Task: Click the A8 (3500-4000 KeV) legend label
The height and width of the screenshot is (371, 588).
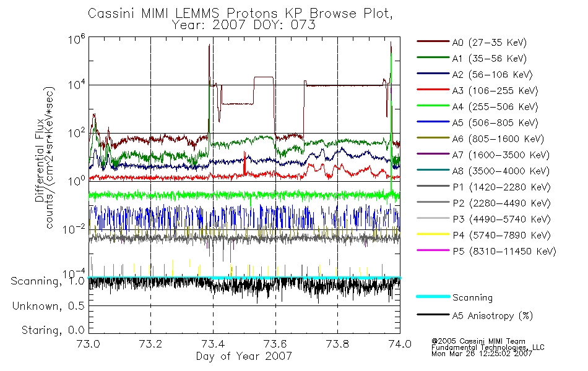Action: pyautogui.click(x=501, y=171)
